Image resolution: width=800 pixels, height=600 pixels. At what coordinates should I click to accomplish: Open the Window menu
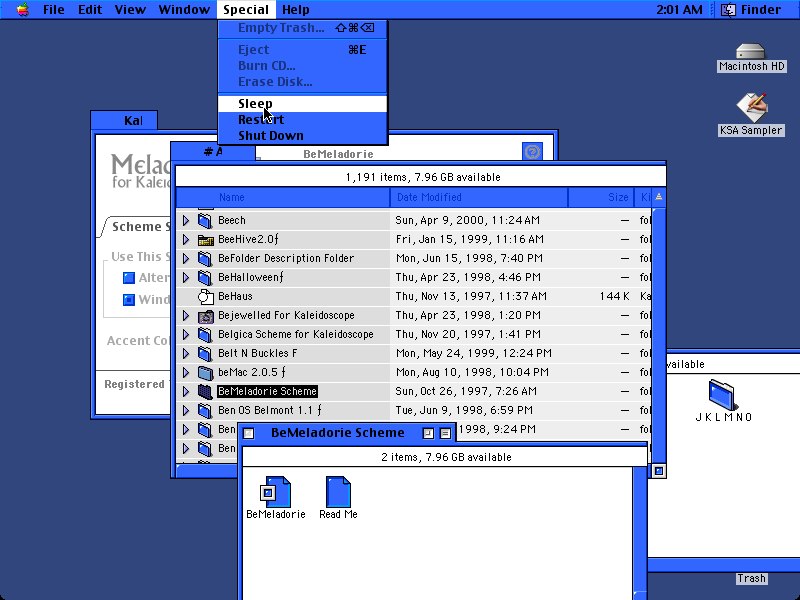pos(184,9)
